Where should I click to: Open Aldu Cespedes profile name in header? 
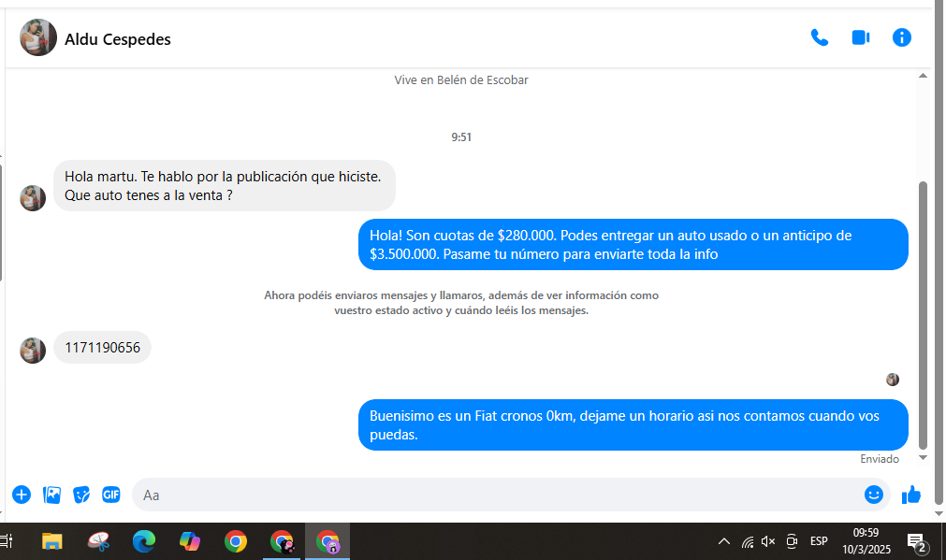(x=118, y=39)
